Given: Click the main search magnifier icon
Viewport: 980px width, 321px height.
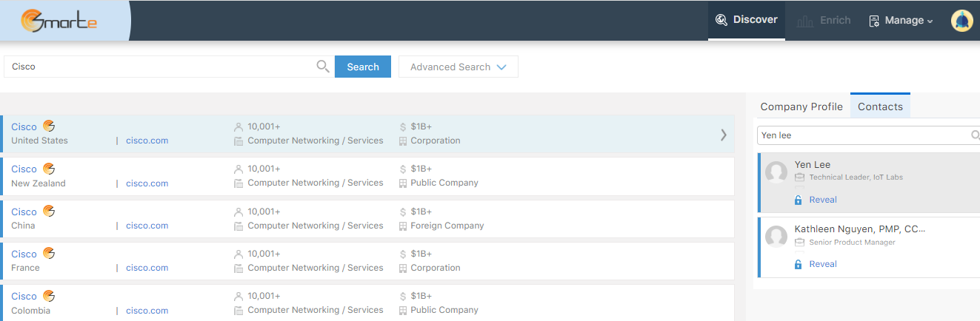Looking at the screenshot, I should tap(323, 67).
